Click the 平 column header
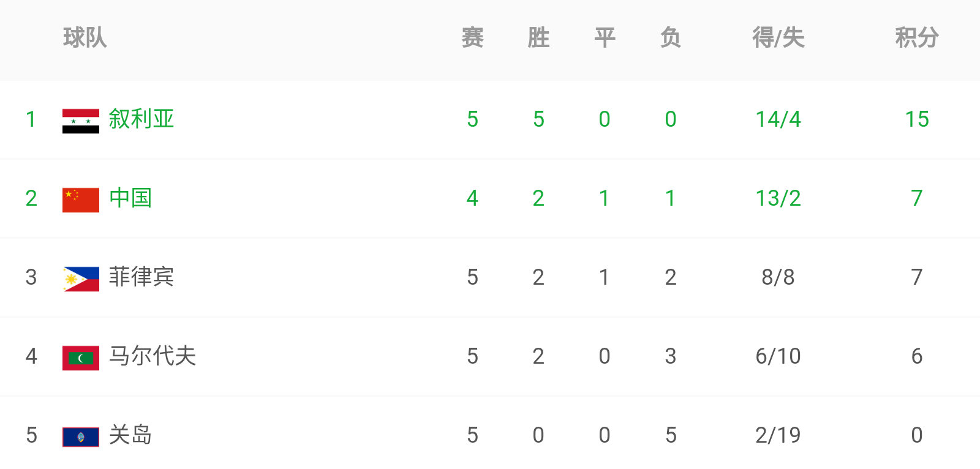Image resolution: width=980 pixels, height=469 pixels. coord(605,37)
